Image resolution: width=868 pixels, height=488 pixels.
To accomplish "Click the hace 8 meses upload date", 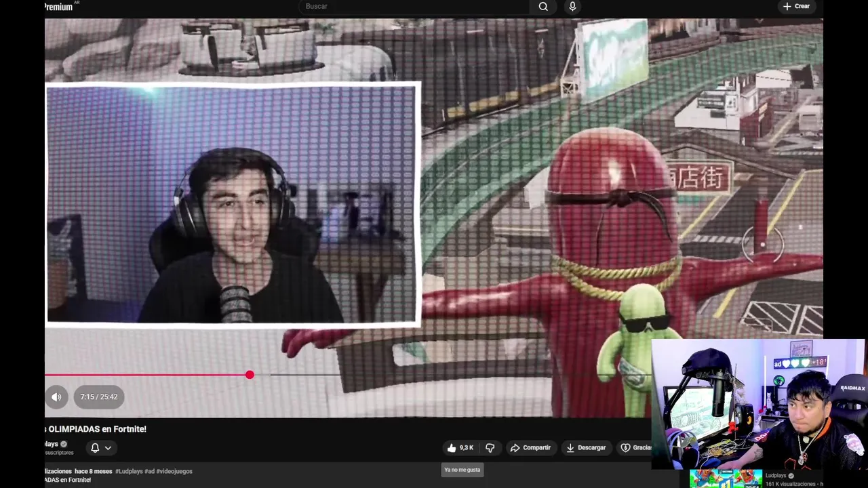I will click(94, 471).
